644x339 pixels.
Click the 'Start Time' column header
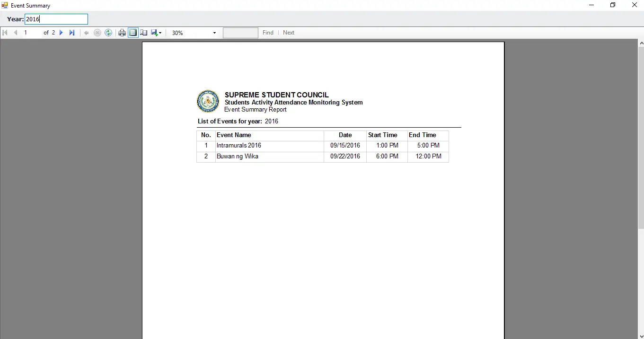tap(387, 135)
